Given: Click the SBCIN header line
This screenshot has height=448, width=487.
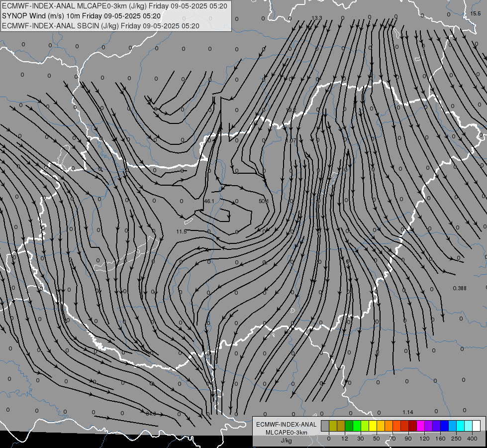Looking at the screenshot, I should [x=100, y=26].
